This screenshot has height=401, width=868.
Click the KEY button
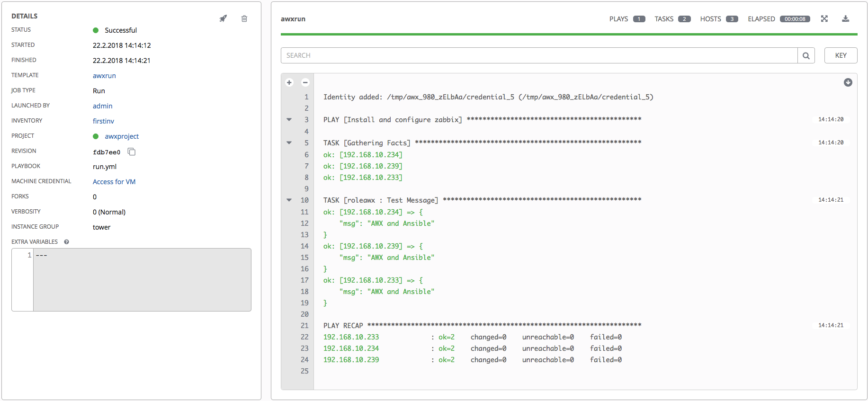pos(841,55)
